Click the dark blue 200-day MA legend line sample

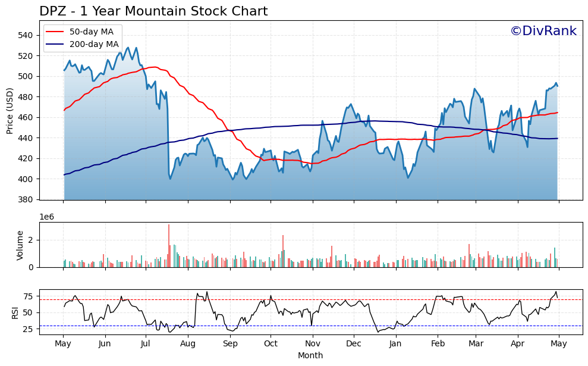coord(55,45)
